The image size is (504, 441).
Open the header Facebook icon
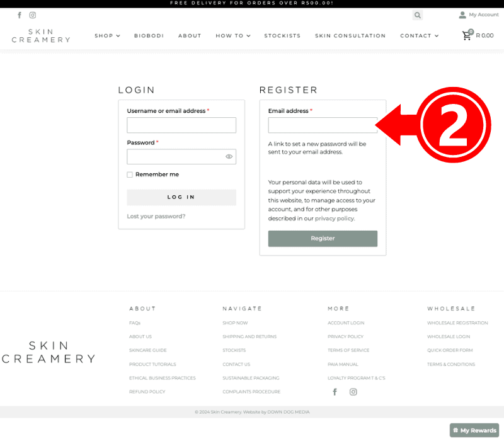click(x=20, y=15)
